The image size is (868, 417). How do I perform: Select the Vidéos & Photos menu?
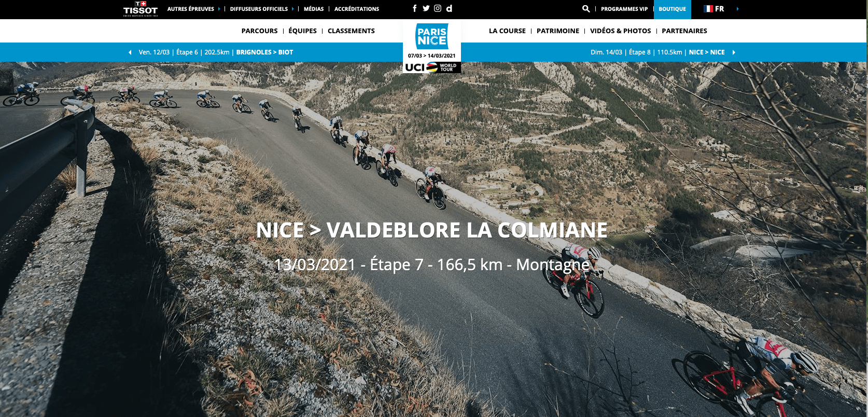[x=620, y=31]
